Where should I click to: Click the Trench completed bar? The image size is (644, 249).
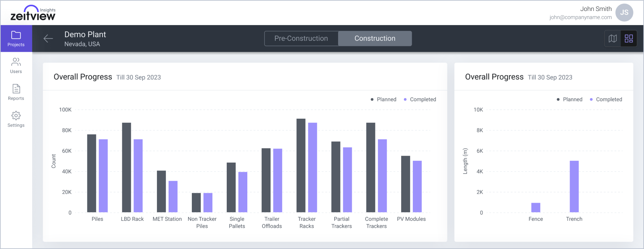pyautogui.click(x=574, y=187)
